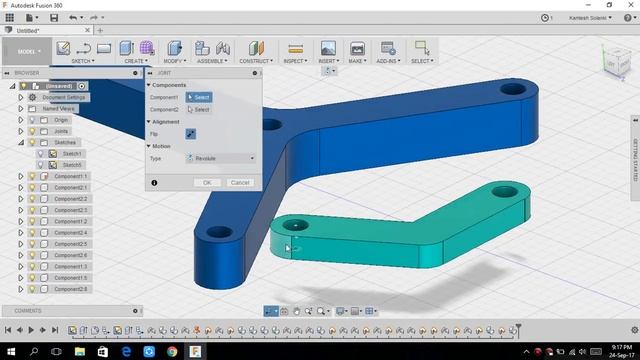Expand the Component2:4 tree node
The image size is (640, 360).
coord(20,233)
